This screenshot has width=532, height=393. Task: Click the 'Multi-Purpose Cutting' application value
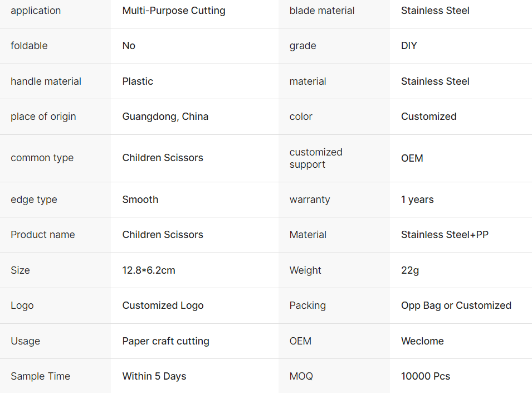pyautogui.click(x=174, y=11)
